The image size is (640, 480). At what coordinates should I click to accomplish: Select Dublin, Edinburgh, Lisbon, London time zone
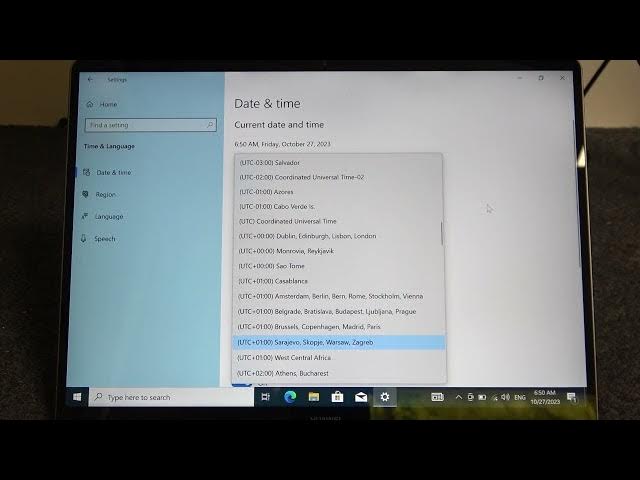tap(339, 236)
